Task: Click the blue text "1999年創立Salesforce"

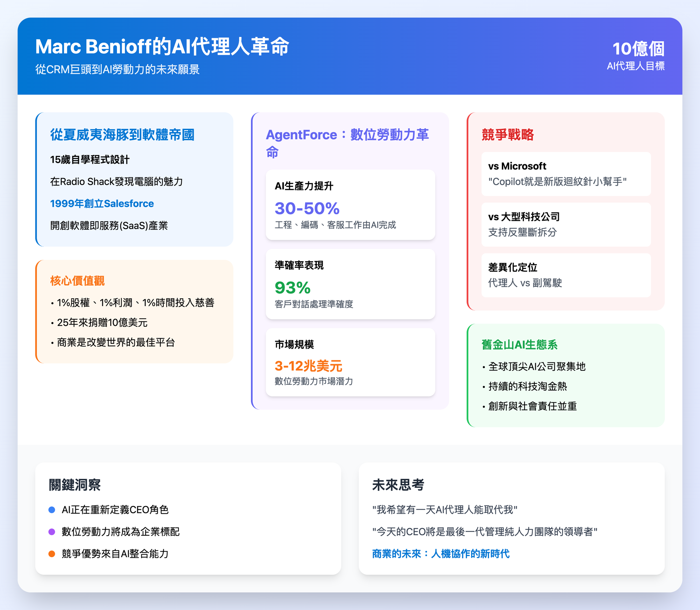Action: click(x=102, y=203)
